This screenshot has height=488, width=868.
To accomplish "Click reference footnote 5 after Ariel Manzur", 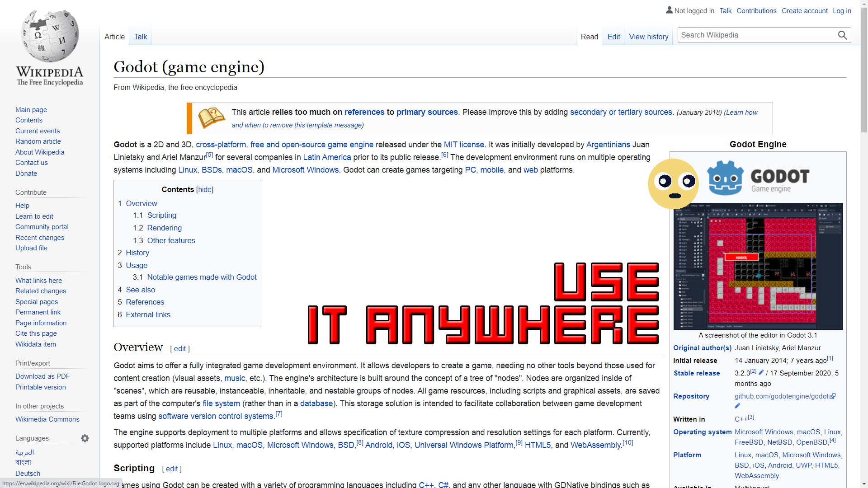I will (x=209, y=155).
